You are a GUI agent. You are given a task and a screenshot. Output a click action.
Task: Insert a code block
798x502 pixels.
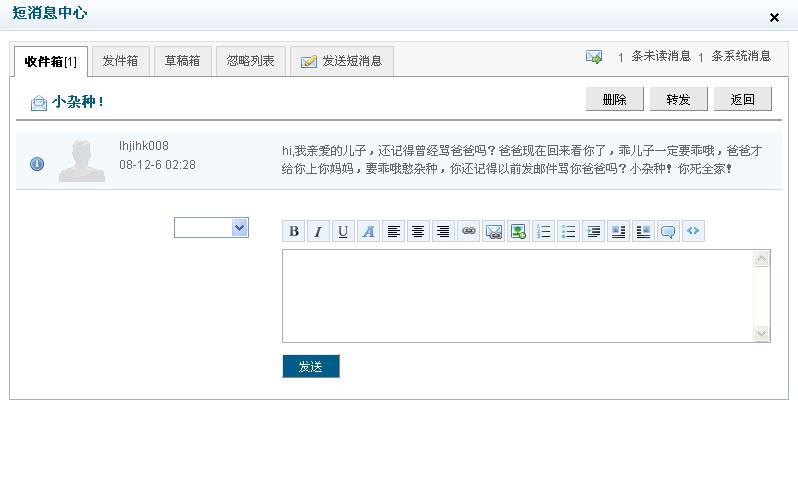pyautogui.click(x=693, y=232)
